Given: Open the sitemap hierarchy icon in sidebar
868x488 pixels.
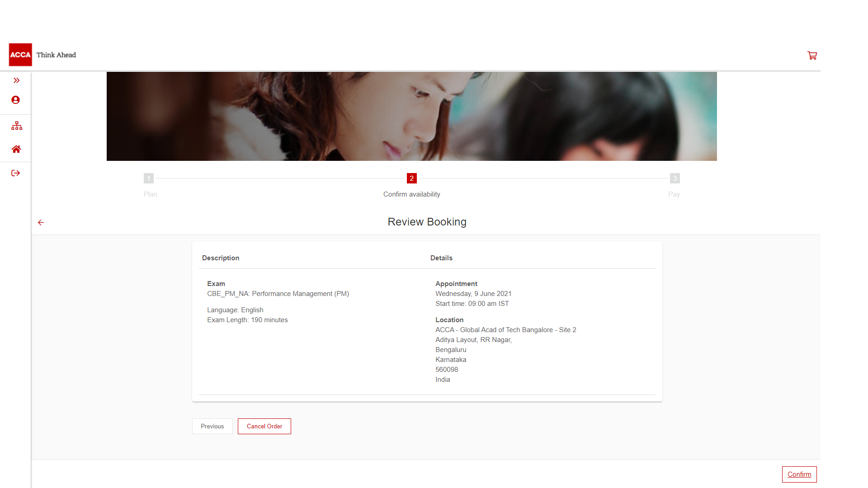Looking at the screenshot, I should 17,126.
